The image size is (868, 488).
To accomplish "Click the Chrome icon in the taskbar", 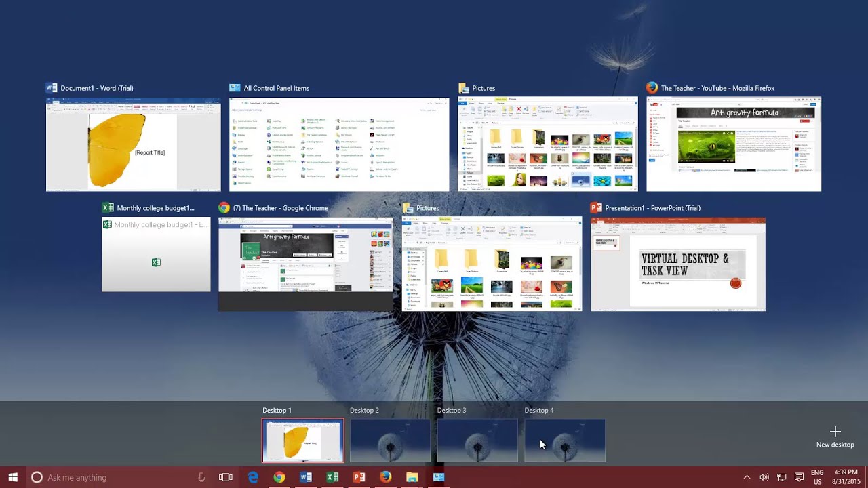I will pyautogui.click(x=279, y=477).
